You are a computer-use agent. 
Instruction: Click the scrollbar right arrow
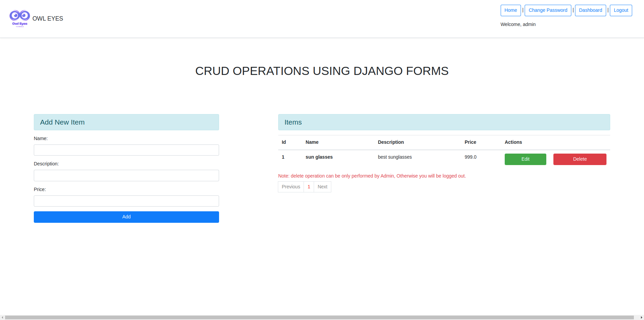tap(641, 318)
